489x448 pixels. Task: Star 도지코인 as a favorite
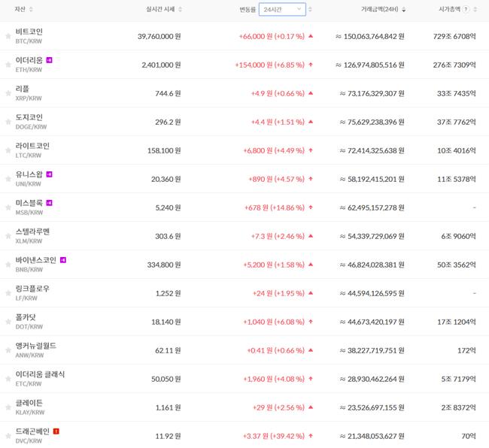pyautogui.click(x=8, y=121)
